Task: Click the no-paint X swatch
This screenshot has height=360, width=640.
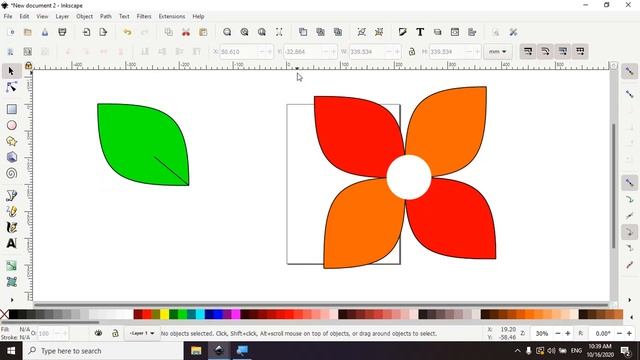Action: tap(4, 314)
